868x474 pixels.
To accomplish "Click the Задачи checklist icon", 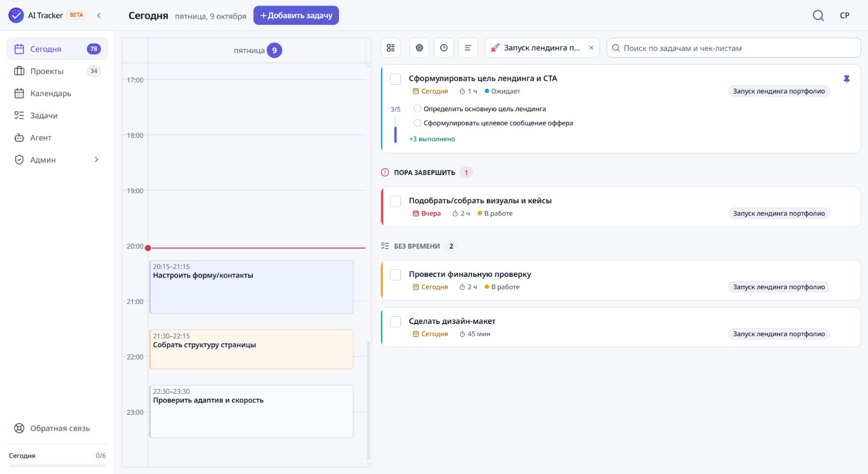I will [19, 115].
